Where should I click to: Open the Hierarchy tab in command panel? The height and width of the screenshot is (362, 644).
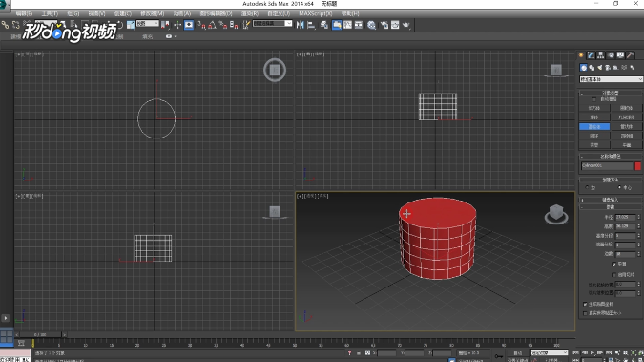point(601,55)
